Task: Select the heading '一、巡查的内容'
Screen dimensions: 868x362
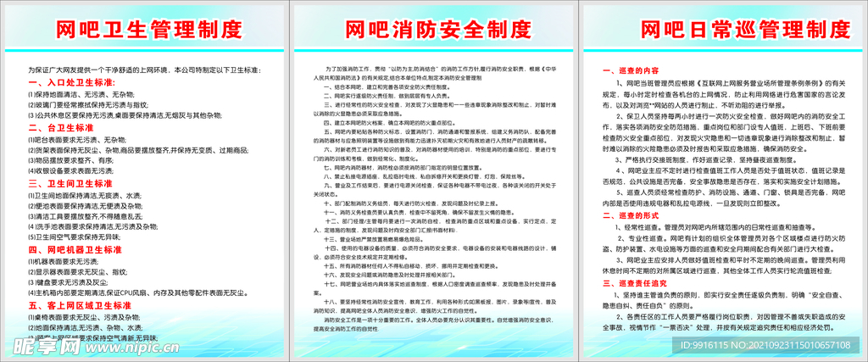Action: click(x=631, y=71)
